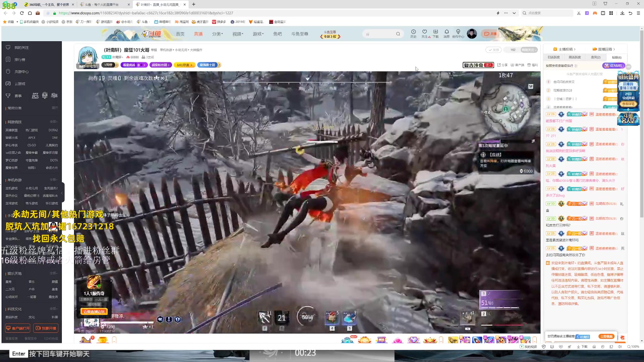Click the 成为钻粉 purple button

click(613, 66)
